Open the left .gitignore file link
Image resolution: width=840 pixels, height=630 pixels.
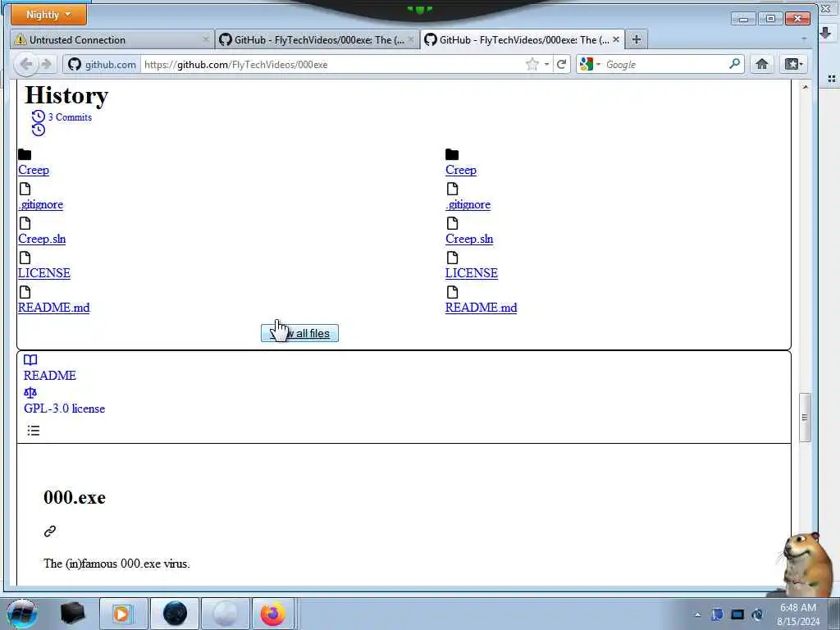click(41, 204)
